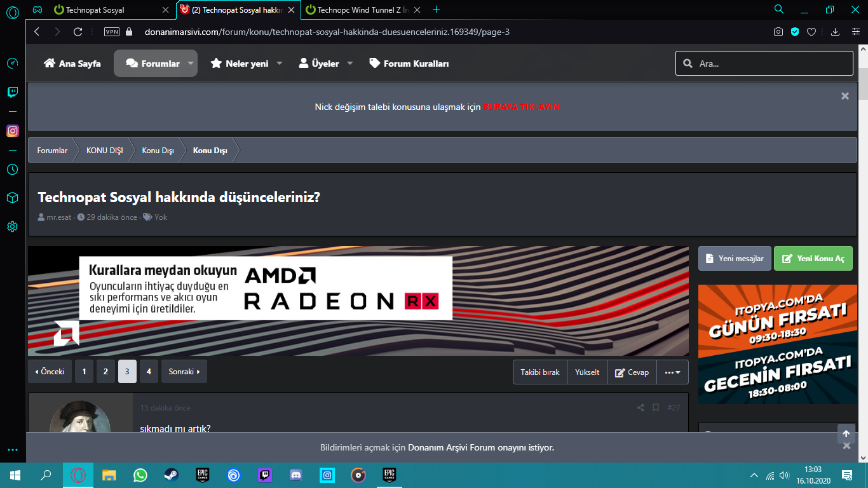Open WhatsApp from the taskbar
Image resolution: width=868 pixels, height=488 pixels.
(140, 475)
